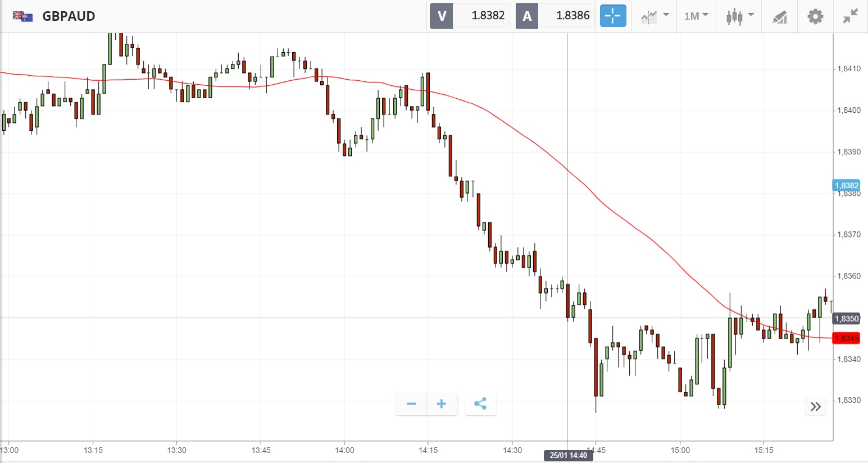Screen dimensions: 868x463
Task: Click the buy price 1.8386
Action: click(x=572, y=16)
